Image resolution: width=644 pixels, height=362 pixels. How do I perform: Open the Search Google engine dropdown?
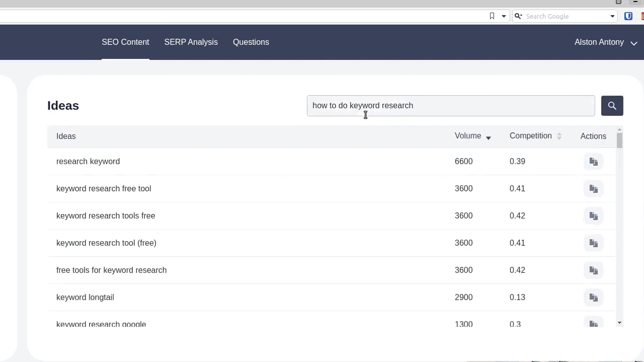[612, 16]
